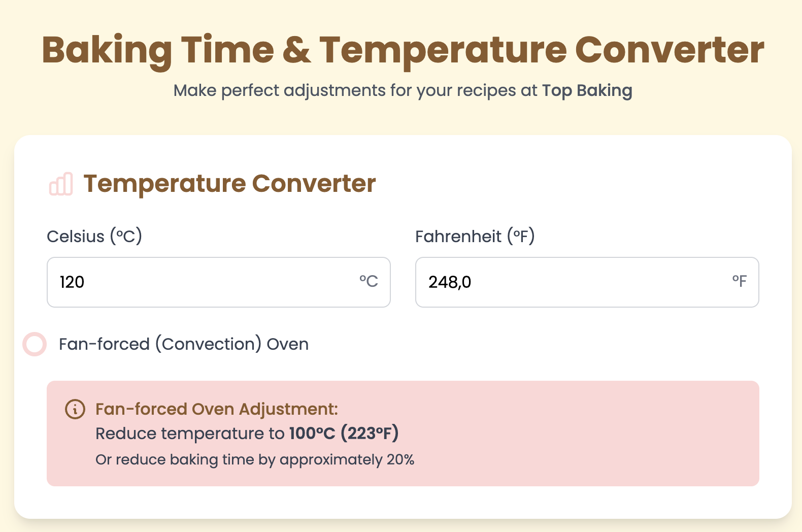Click the Fahrenheit (°F) field label
This screenshot has height=532, width=802.
[x=475, y=237]
